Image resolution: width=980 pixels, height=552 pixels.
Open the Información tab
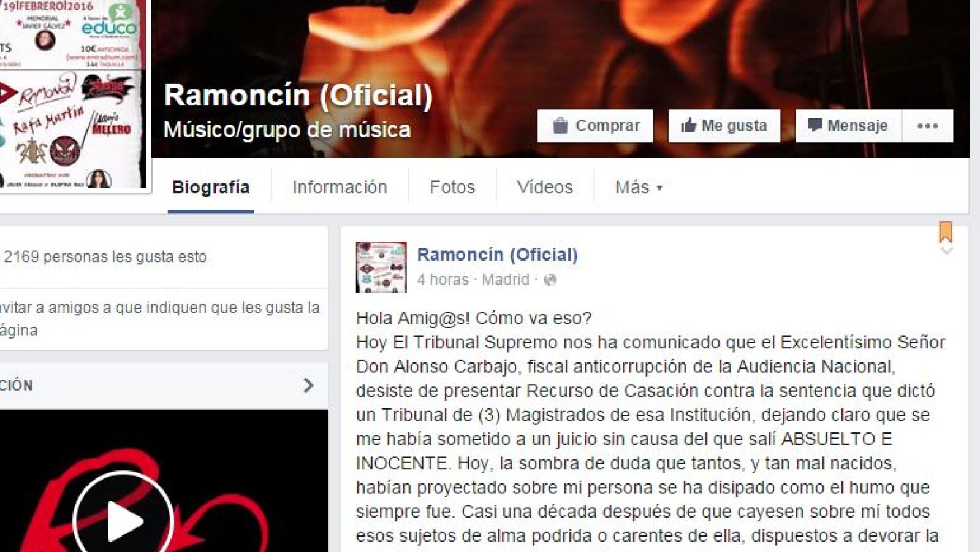(340, 187)
